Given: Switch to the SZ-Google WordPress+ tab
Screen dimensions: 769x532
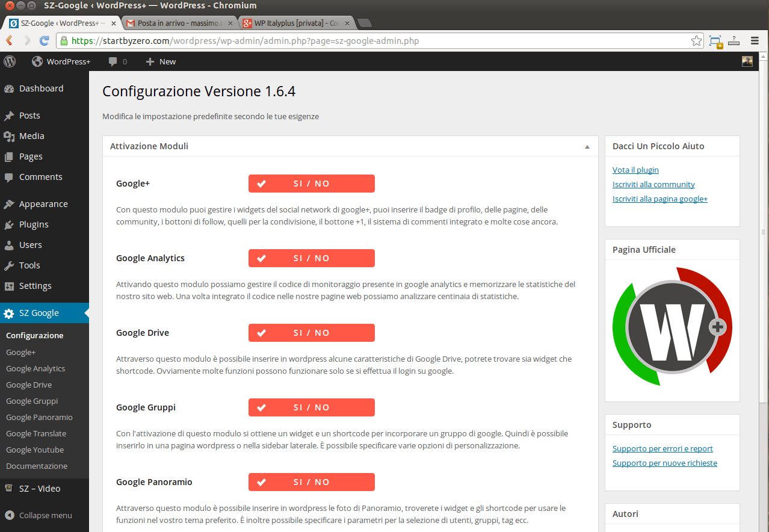Looking at the screenshot, I should tap(61, 23).
